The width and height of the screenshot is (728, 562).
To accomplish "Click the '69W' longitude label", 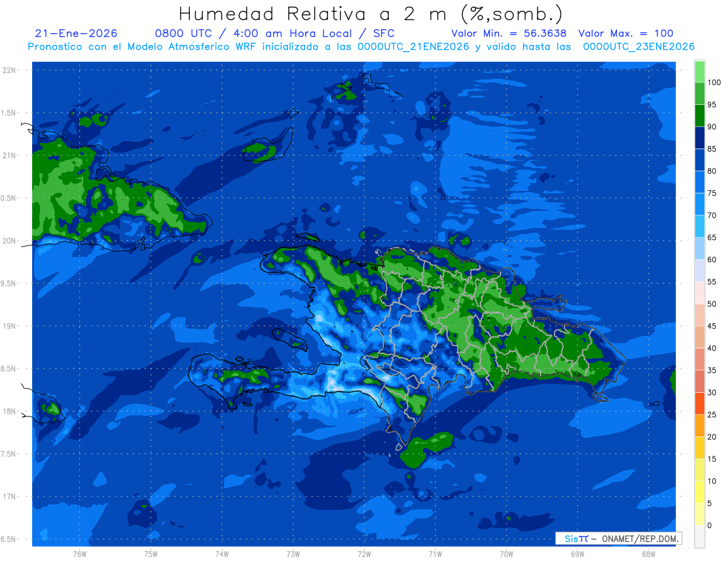I will [x=578, y=554].
